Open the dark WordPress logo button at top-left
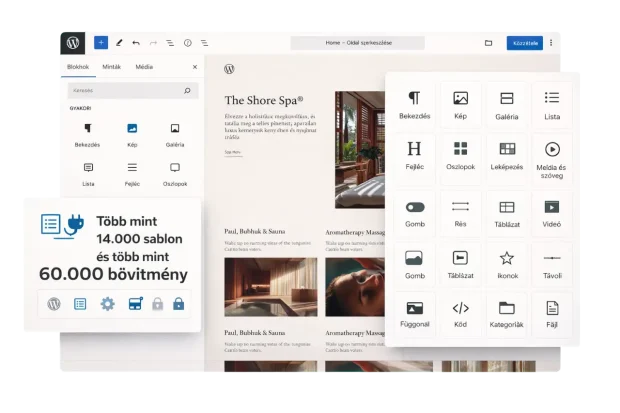620x413 pixels. click(x=73, y=43)
